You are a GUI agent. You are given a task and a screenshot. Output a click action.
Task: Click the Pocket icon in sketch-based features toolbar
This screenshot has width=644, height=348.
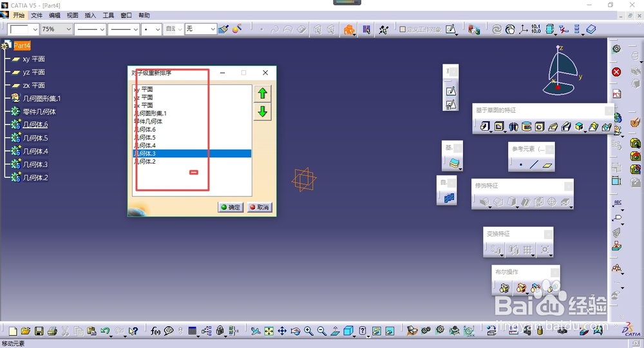(499, 126)
